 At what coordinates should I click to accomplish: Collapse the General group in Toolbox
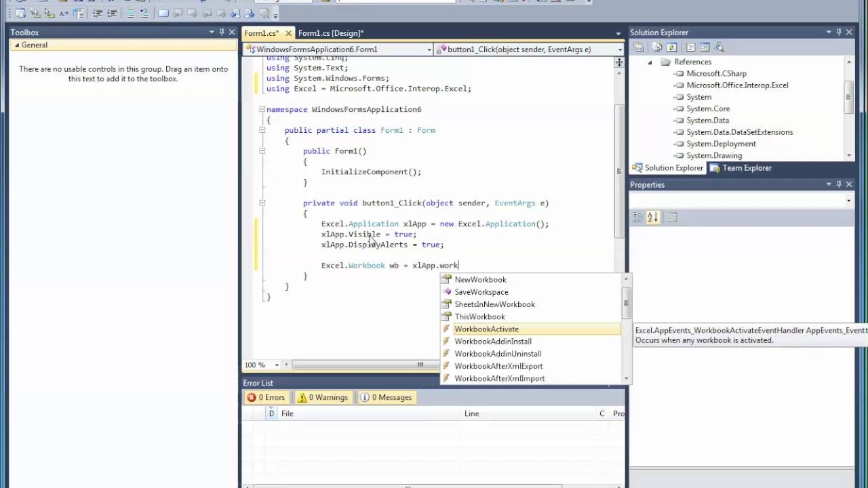tap(16, 45)
